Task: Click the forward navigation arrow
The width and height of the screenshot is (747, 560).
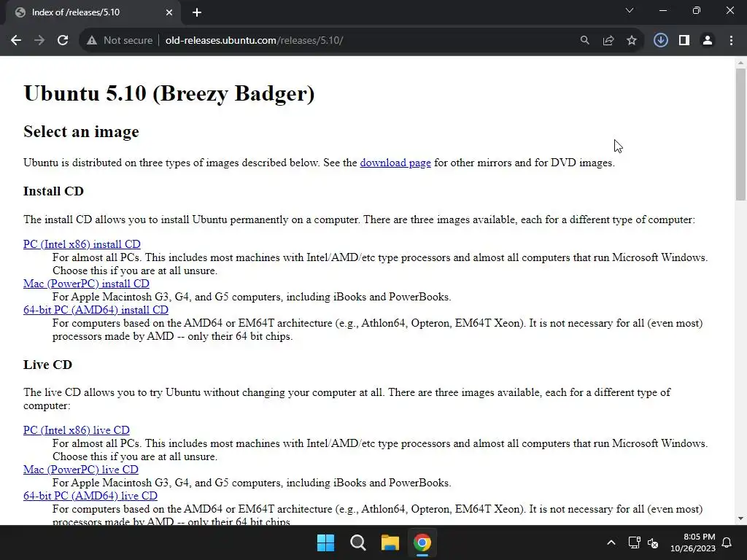Action: click(39, 41)
